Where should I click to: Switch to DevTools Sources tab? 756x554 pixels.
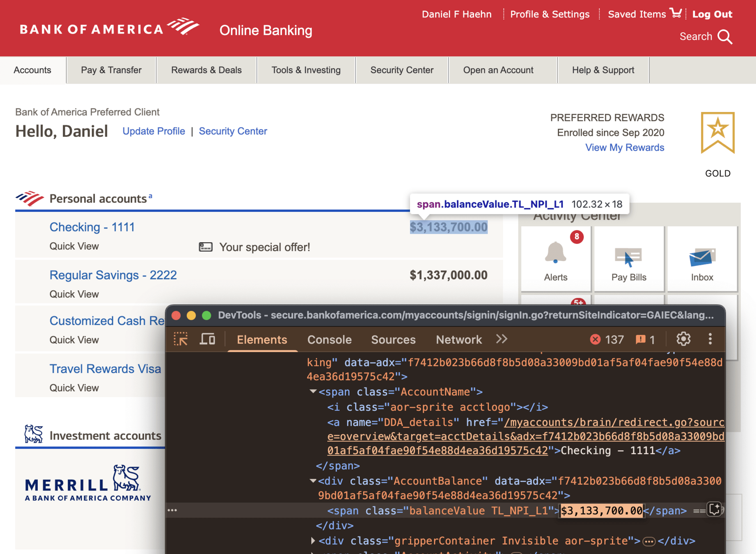[x=393, y=340]
